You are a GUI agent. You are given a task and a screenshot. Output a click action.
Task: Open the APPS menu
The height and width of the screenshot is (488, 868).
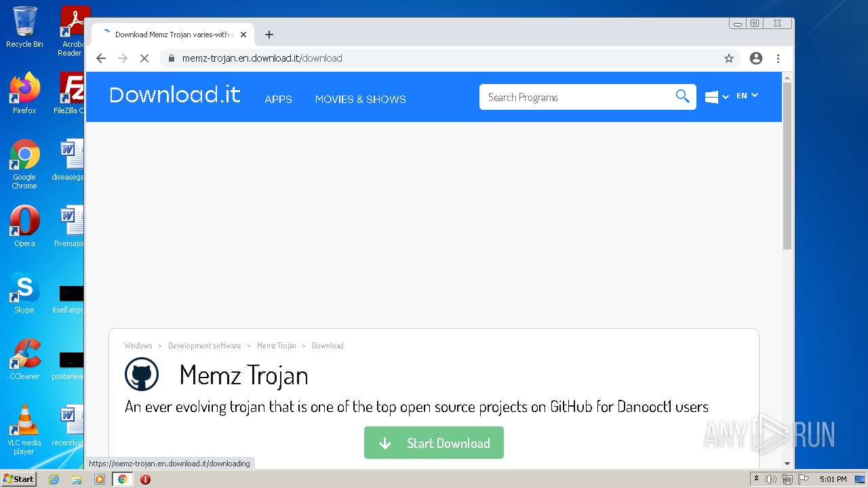coord(278,99)
